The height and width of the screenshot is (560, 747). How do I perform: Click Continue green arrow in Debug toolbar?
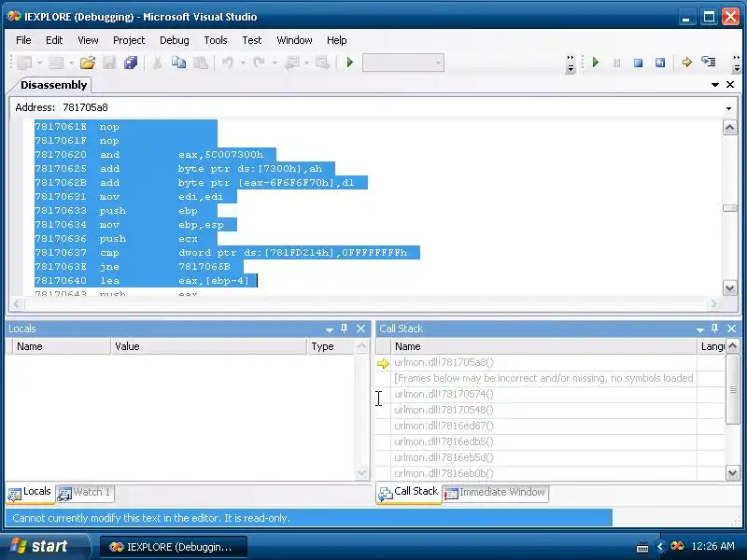(596, 63)
